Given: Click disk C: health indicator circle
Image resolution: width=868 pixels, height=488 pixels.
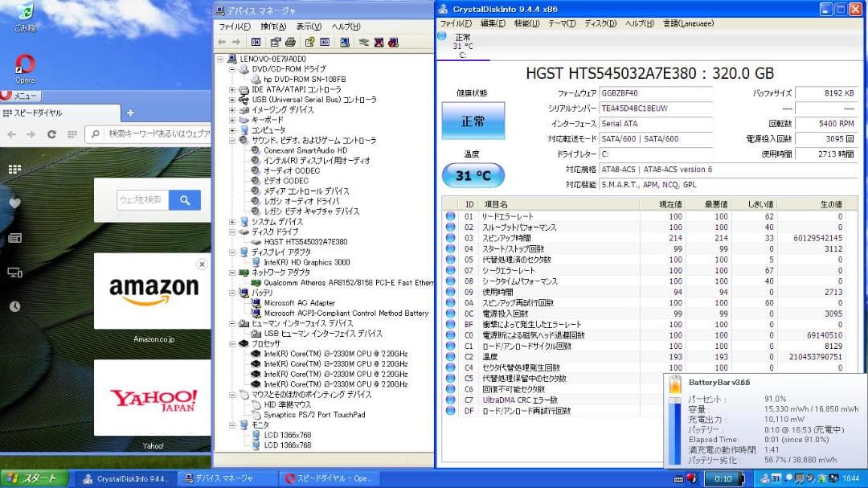Looking at the screenshot, I should click(x=442, y=36).
